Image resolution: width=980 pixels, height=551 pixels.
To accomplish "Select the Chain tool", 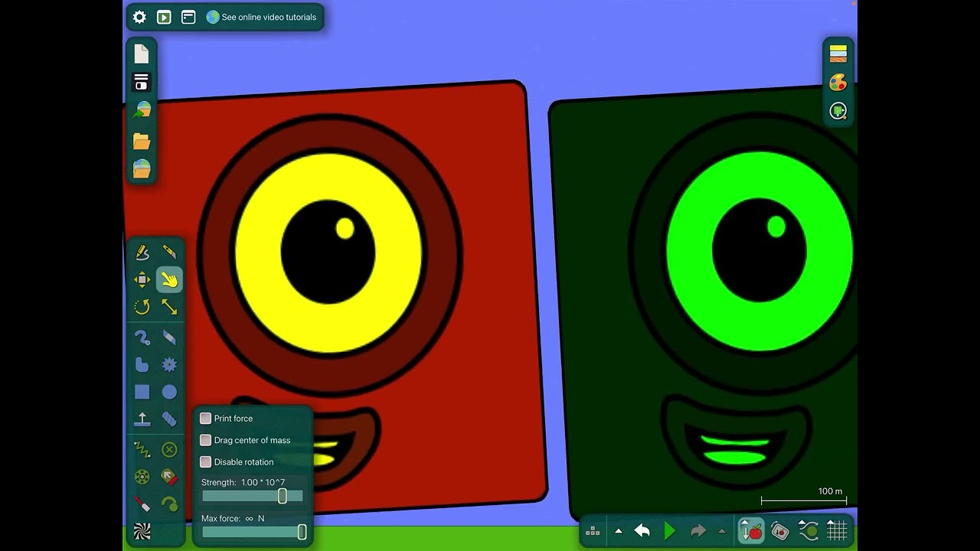I will pyautogui.click(x=169, y=419).
